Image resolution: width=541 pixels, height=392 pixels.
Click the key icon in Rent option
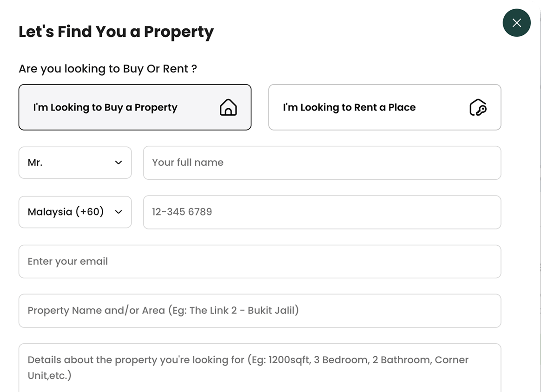pyautogui.click(x=478, y=107)
